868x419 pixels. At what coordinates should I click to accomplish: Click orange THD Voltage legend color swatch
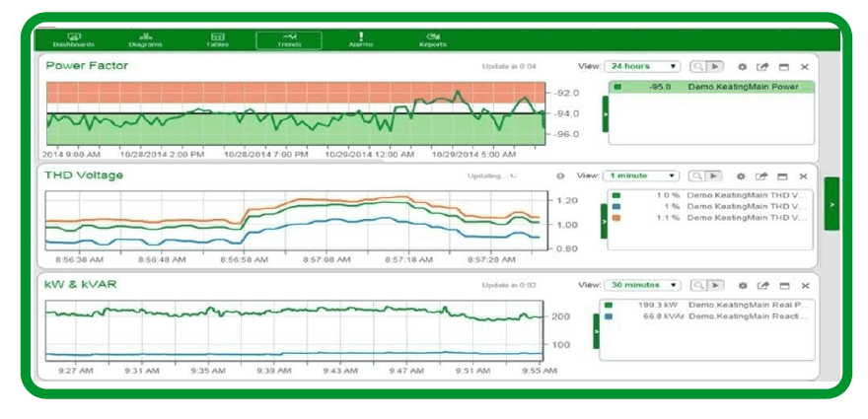tap(616, 218)
